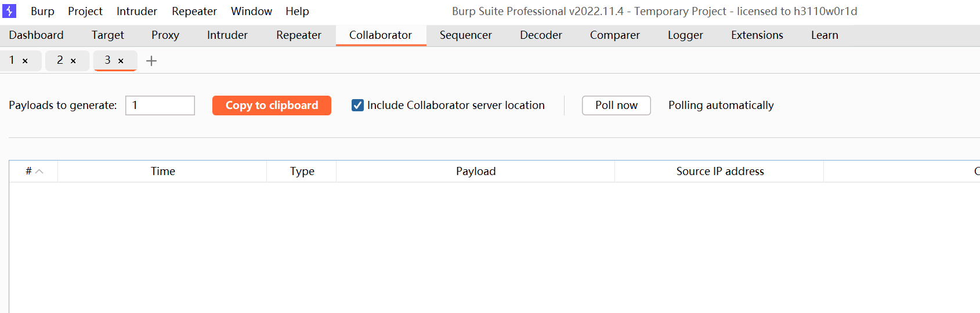
Task: Open the Burp menu
Action: (x=42, y=11)
